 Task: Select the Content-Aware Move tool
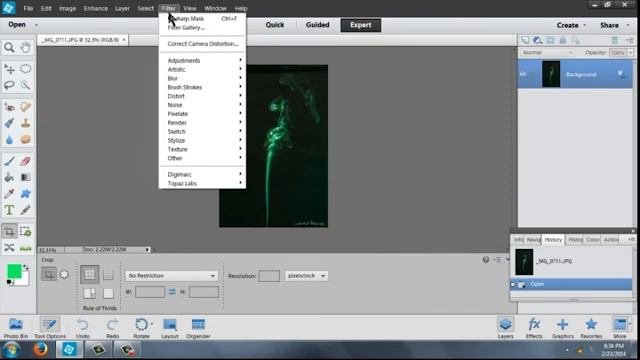tap(9, 248)
